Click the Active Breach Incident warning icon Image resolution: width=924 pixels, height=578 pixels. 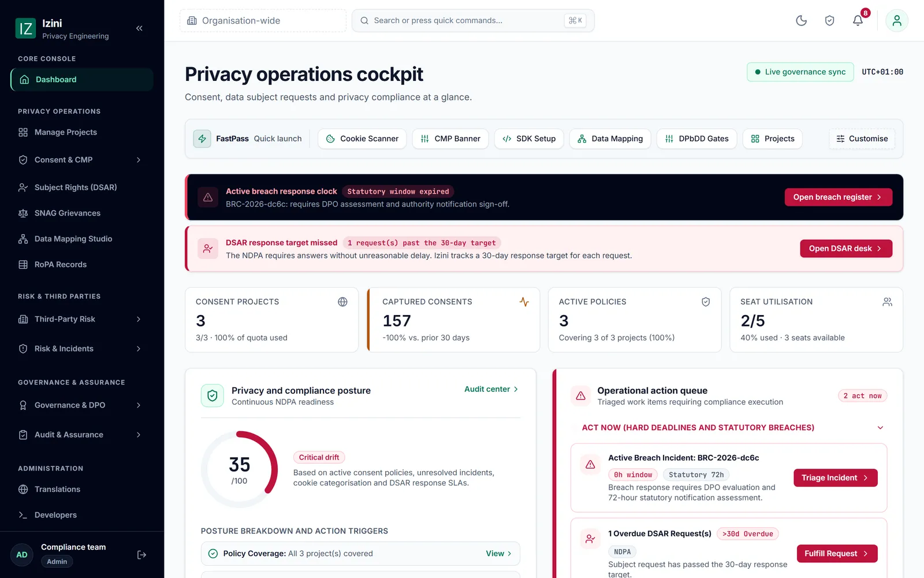(590, 464)
